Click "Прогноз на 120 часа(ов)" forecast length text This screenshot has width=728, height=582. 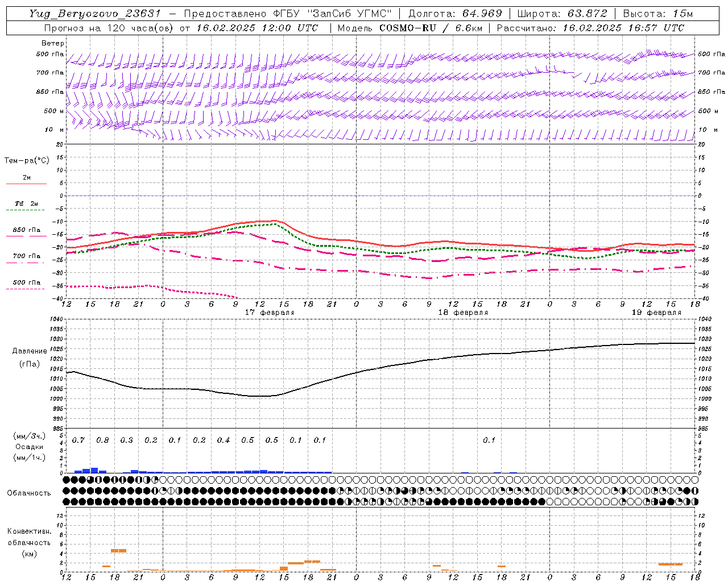pos(109,28)
